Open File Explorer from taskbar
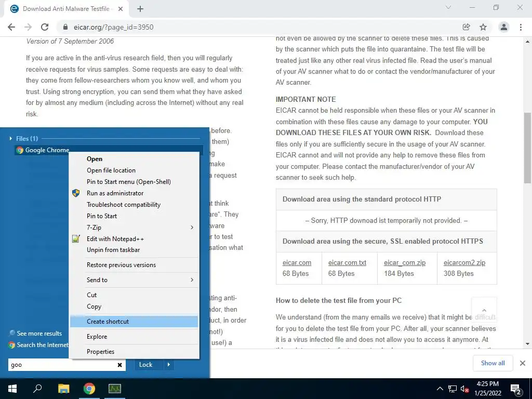Screen dimensions: 532x399 [63, 389]
